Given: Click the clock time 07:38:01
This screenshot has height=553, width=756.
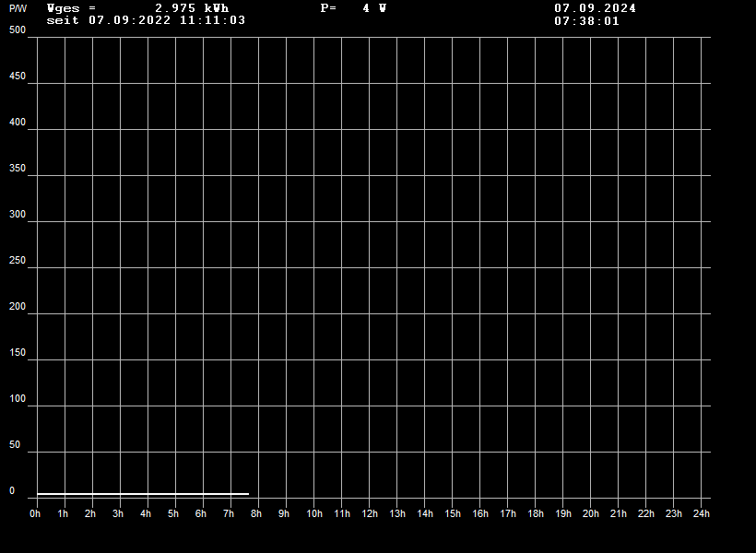Looking at the screenshot, I should tap(586, 21).
